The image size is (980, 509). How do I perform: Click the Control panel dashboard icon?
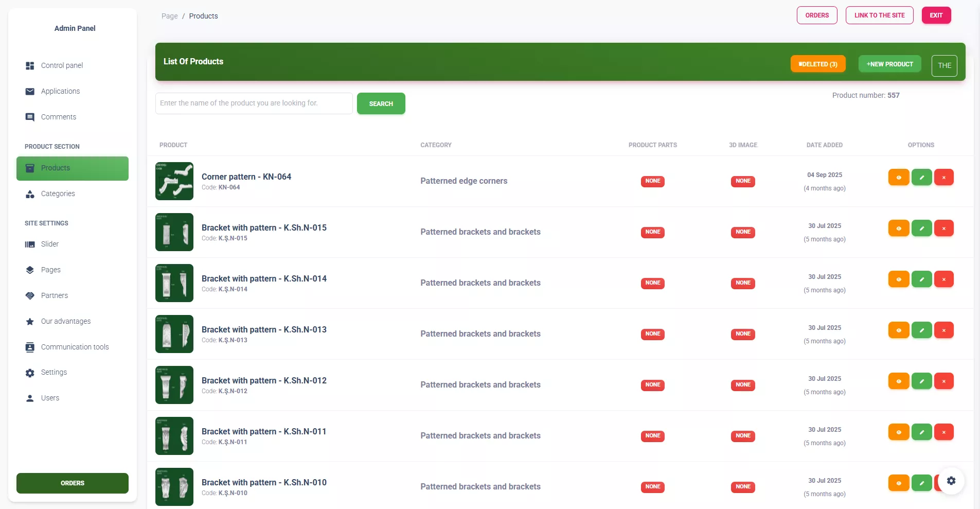click(30, 66)
